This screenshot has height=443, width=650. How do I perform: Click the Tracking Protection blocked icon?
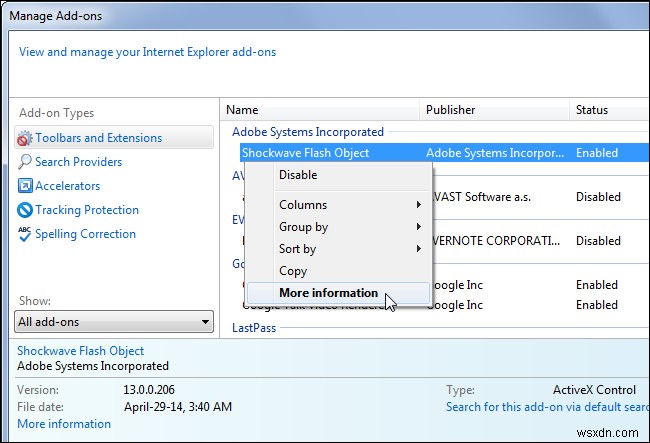pos(25,210)
